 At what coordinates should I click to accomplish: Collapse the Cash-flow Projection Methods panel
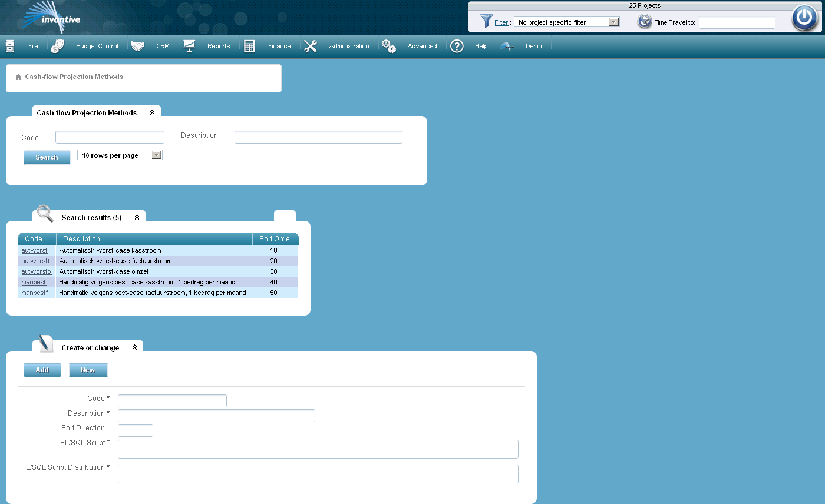[x=152, y=112]
